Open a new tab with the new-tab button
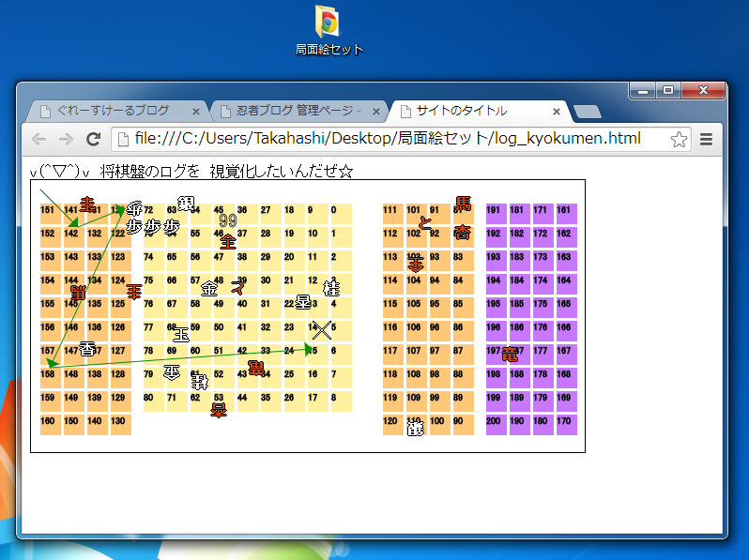 coord(587,112)
